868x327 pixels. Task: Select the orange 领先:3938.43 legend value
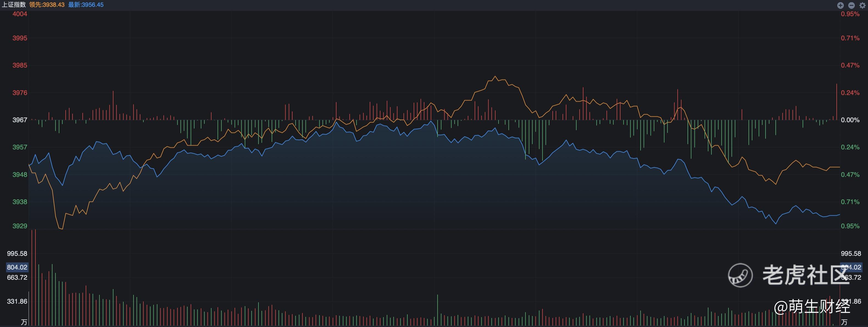[47, 5]
